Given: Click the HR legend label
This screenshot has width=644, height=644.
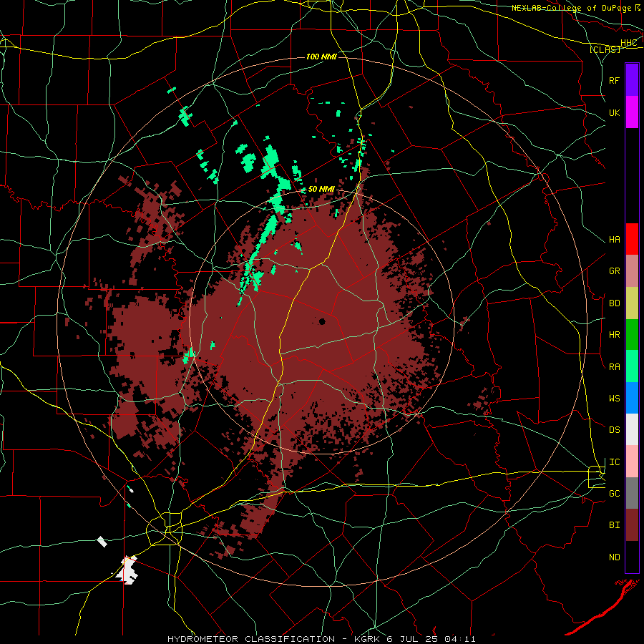Looking at the screenshot, I should tap(615, 335).
